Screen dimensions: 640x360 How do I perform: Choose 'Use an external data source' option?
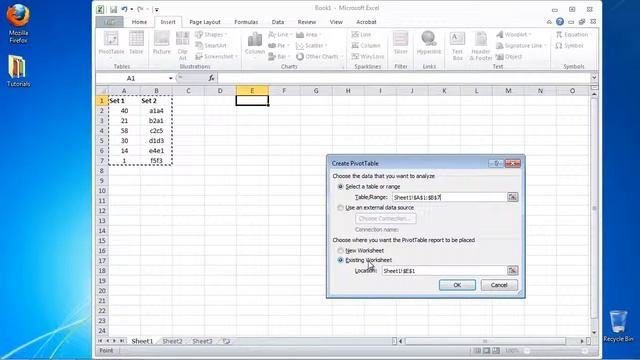[x=340, y=208]
